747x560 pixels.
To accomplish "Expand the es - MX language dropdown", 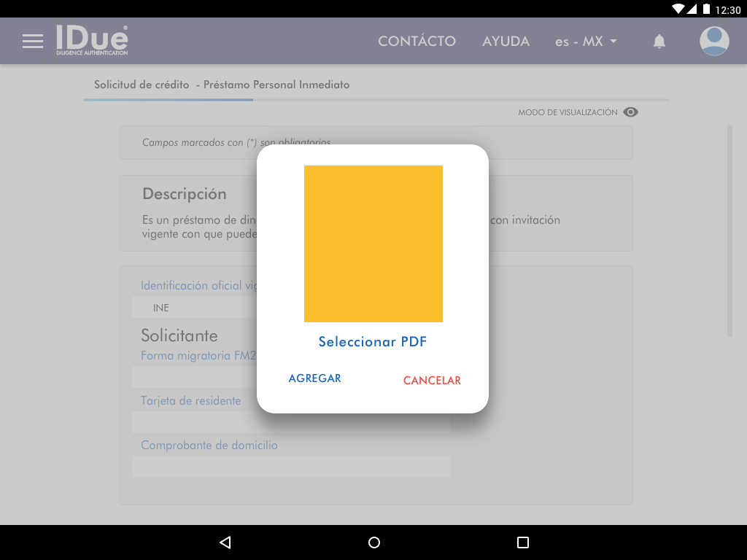I will click(586, 42).
